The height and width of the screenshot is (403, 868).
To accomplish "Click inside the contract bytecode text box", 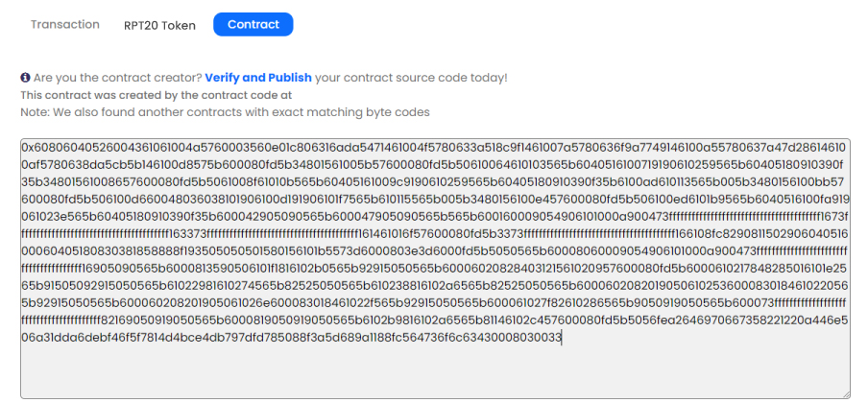I will click(x=435, y=269).
